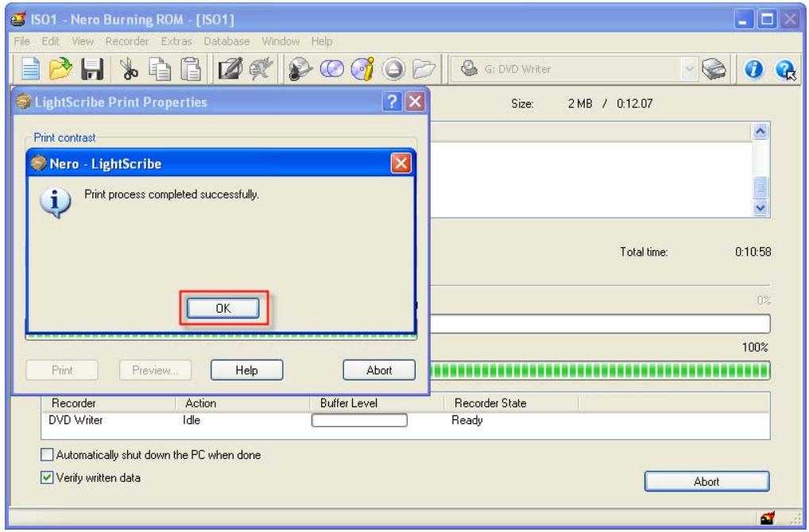Click the Buffer Level bar

click(x=359, y=420)
